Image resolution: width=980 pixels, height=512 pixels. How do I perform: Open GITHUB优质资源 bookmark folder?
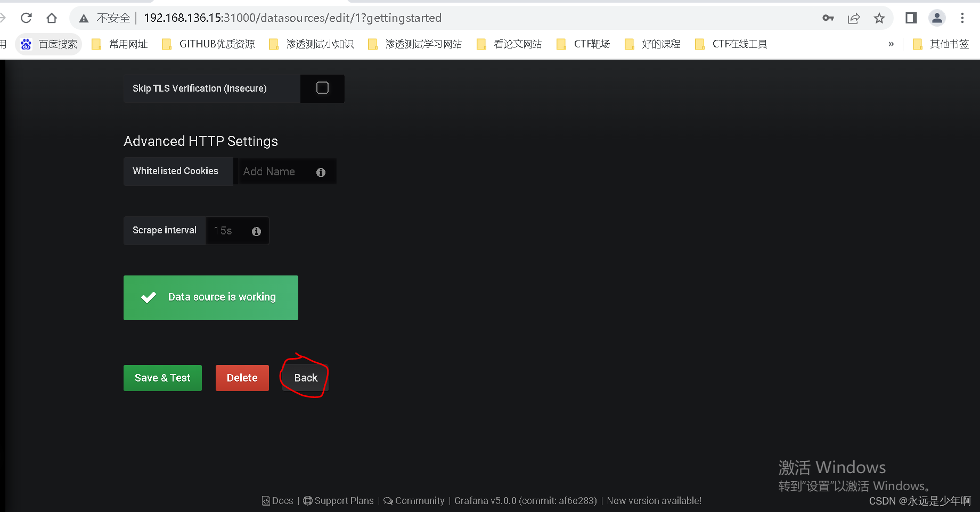tap(208, 44)
